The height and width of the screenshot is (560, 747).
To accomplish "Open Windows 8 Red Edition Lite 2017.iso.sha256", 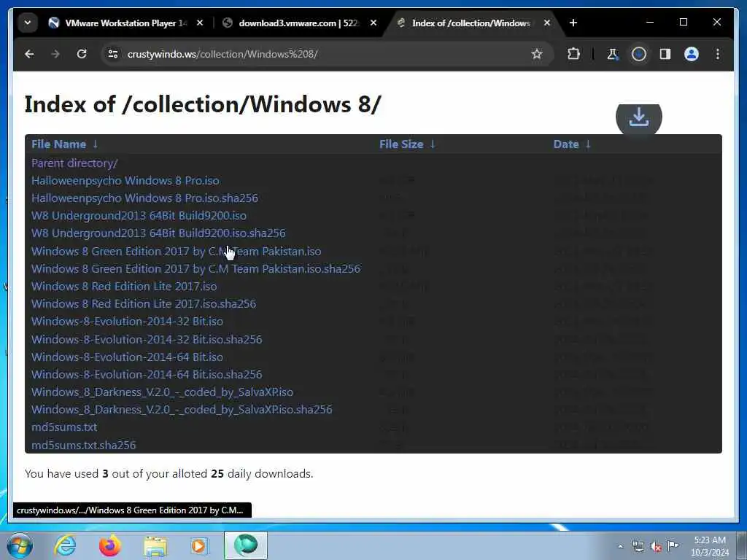I will [x=144, y=304].
